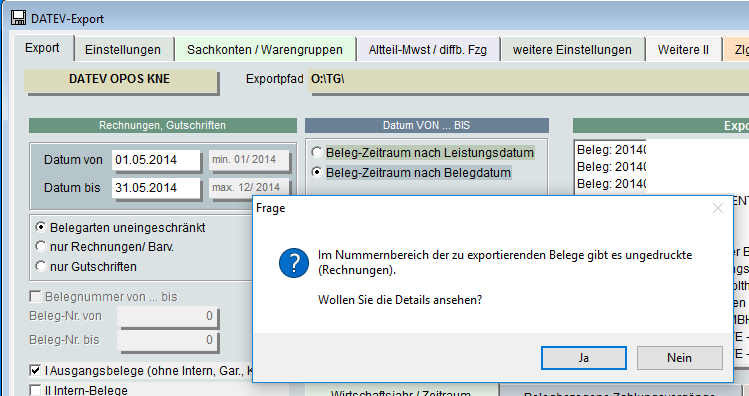Image resolution: width=749 pixels, height=396 pixels.
Task: Decline with the Nein button
Action: click(679, 358)
